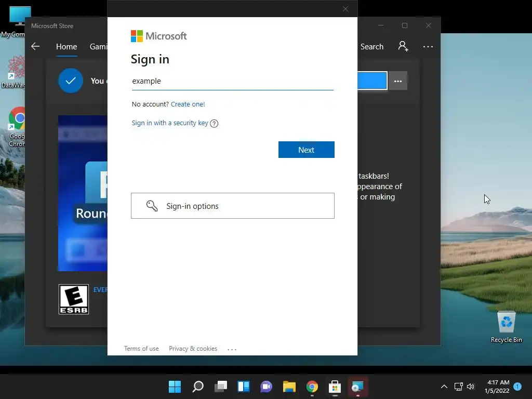Viewport: 532px width, 399px height.
Task: Click the app screenshot thumbnail in the Store
Action: (x=83, y=193)
